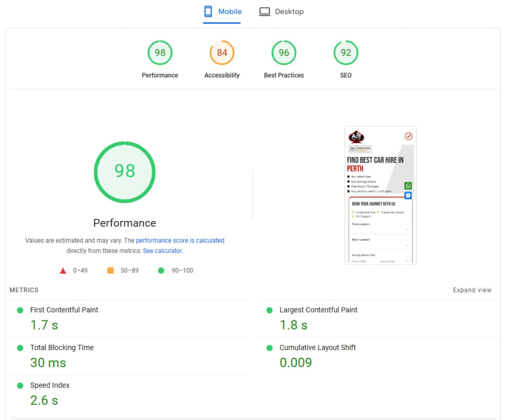The width and height of the screenshot is (505, 420).
Task: Expand Largest Contentful Paint metric
Action: point(318,310)
